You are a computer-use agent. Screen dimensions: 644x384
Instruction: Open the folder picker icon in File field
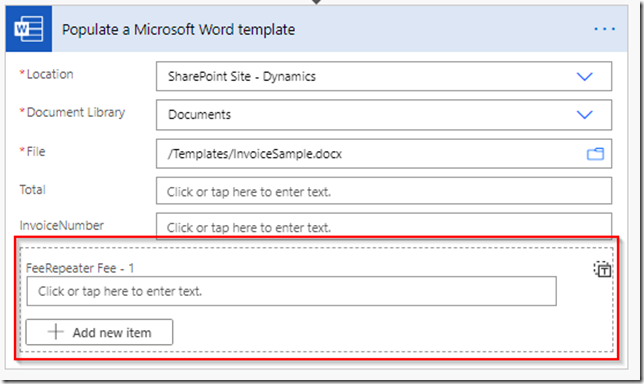(x=595, y=154)
